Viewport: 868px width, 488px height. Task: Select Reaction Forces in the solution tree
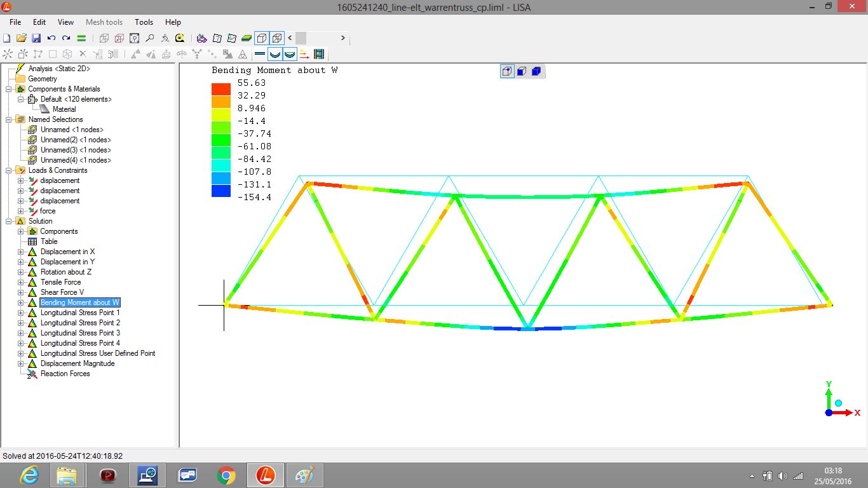coord(65,374)
